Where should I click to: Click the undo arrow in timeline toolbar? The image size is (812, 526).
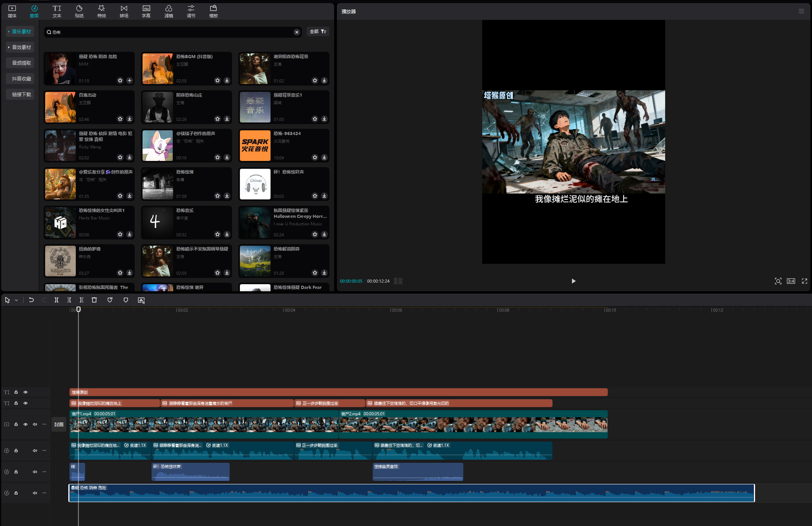[x=31, y=300]
